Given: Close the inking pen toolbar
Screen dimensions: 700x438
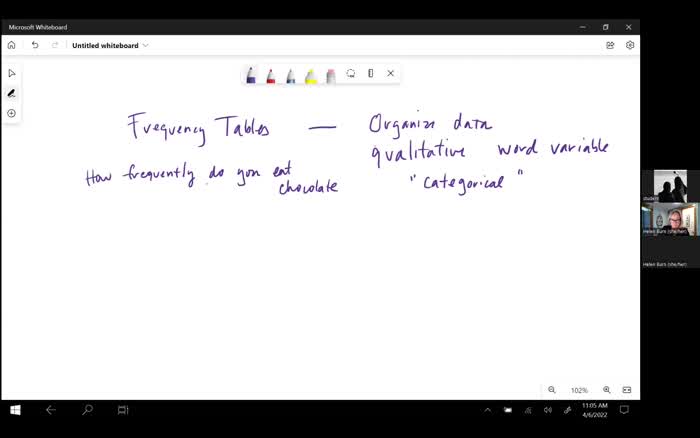Looking at the screenshot, I should pos(391,73).
